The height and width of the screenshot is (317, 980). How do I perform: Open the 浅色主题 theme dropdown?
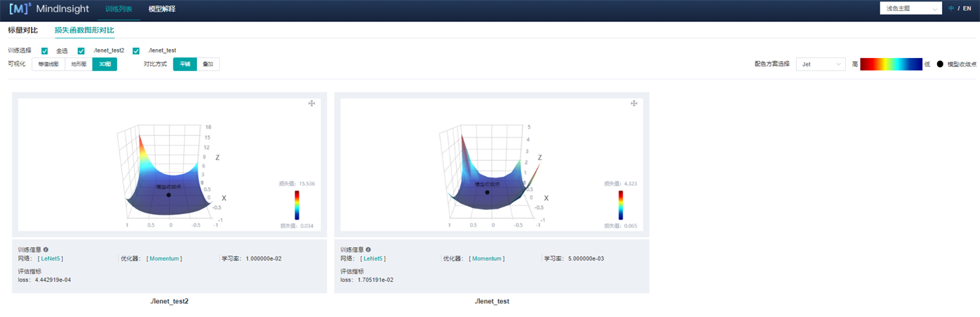(910, 9)
